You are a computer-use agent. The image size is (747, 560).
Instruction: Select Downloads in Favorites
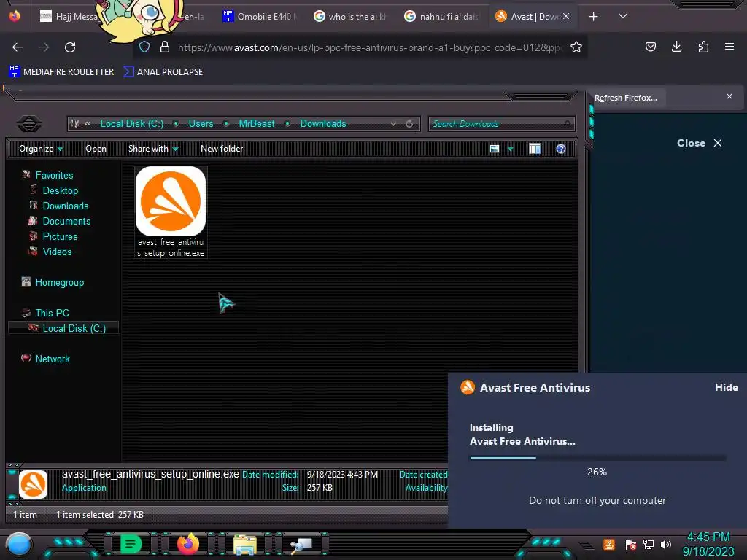click(65, 206)
